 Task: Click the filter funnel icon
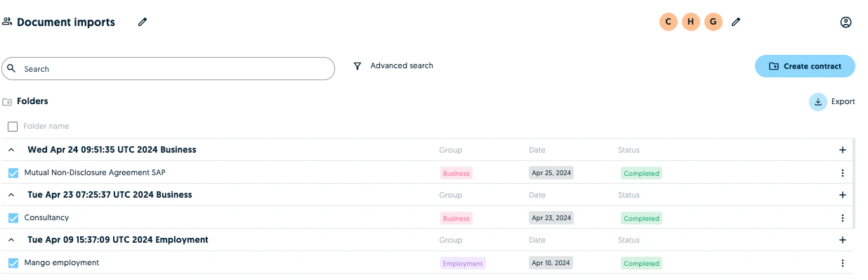pyautogui.click(x=357, y=66)
